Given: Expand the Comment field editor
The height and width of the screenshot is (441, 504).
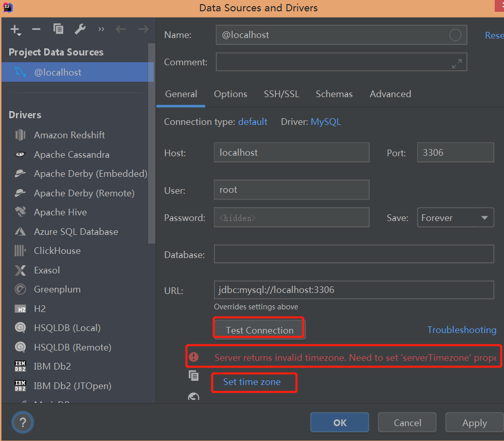Looking at the screenshot, I should click(457, 64).
